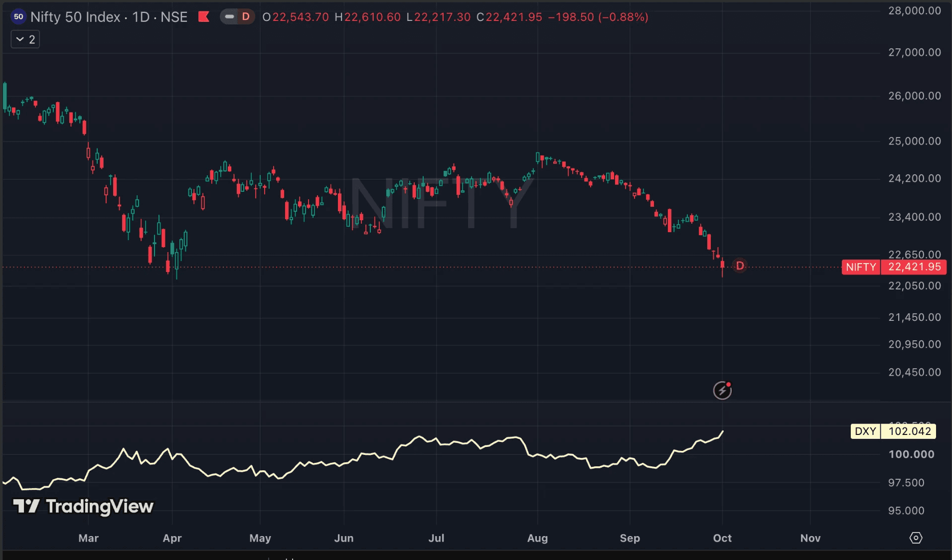Click the May label on time axis
The height and width of the screenshot is (560, 952).
(260, 538)
